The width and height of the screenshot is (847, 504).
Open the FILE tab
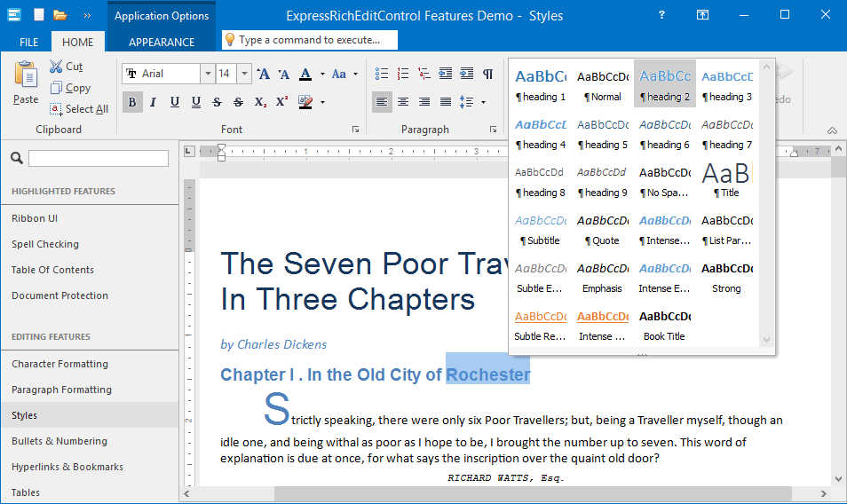[x=28, y=42]
